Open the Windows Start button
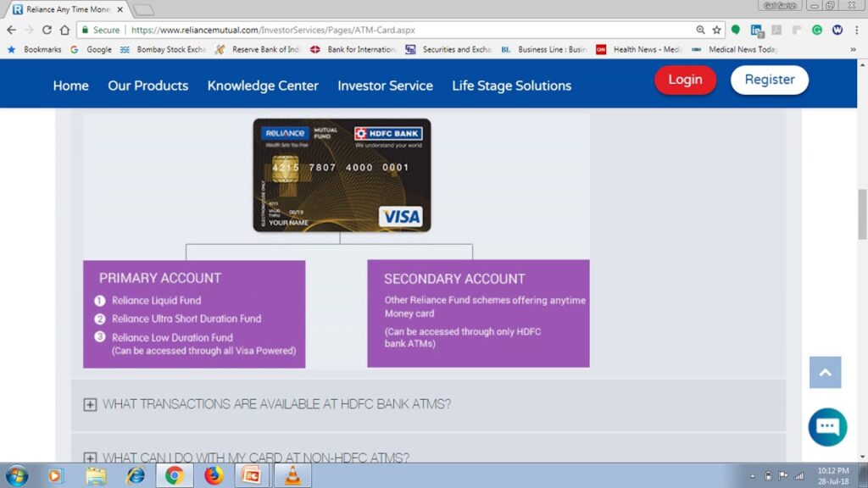 point(17,476)
